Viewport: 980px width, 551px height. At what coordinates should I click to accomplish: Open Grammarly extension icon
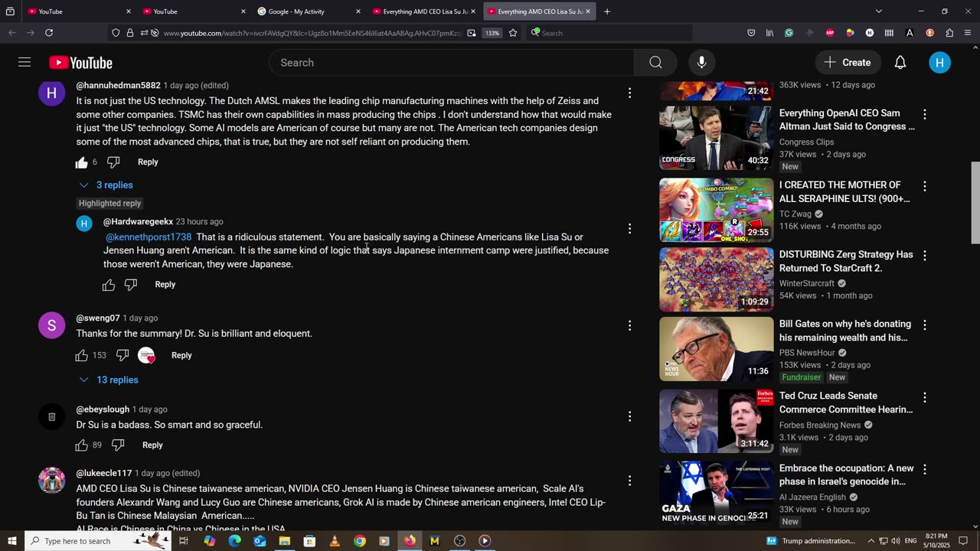pos(789,33)
